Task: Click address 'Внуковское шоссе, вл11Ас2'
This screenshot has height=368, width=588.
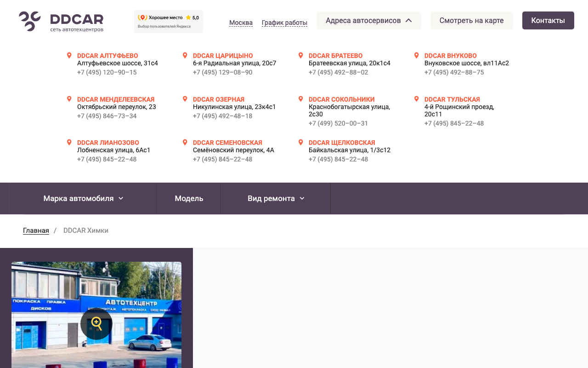Action: point(467,63)
